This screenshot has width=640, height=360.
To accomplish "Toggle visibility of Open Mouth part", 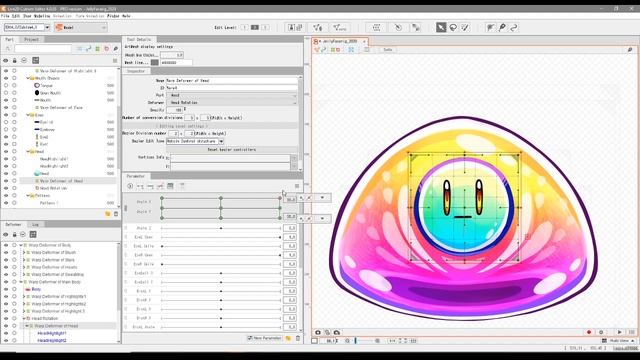I will [6, 93].
